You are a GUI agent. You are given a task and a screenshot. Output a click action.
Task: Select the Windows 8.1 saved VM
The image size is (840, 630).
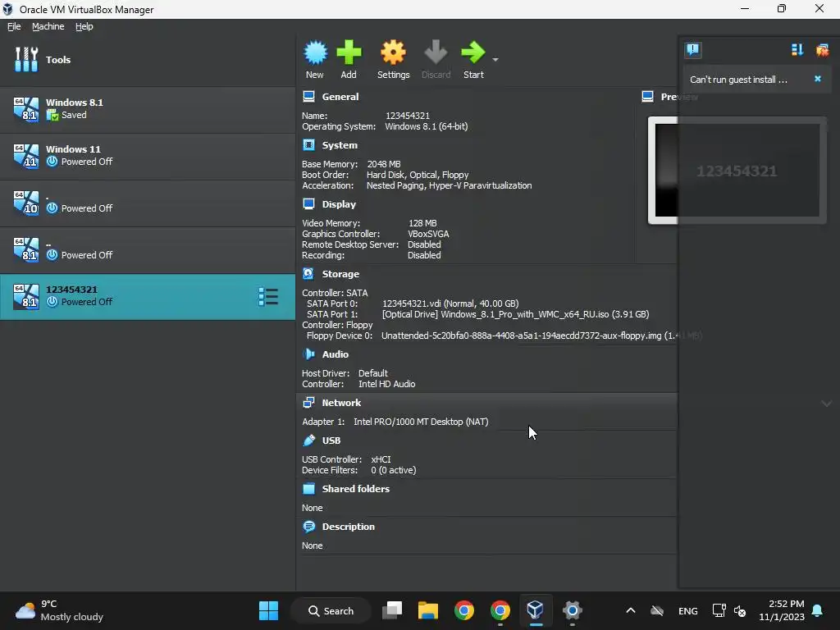click(148, 109)
